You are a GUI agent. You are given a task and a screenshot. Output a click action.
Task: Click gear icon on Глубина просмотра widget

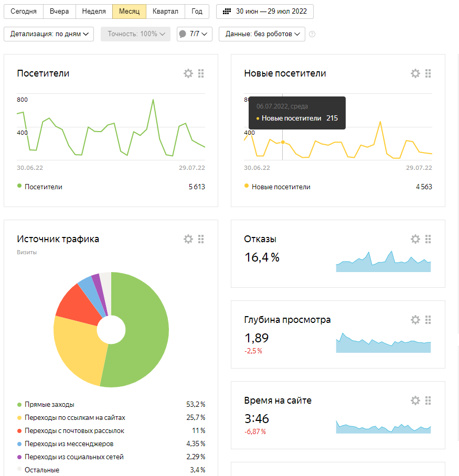point(415,320)
